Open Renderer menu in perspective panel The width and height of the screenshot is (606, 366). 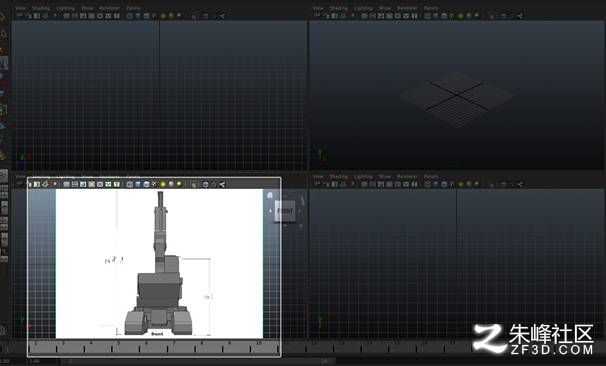pyautogui.click(x=407, y=8)
